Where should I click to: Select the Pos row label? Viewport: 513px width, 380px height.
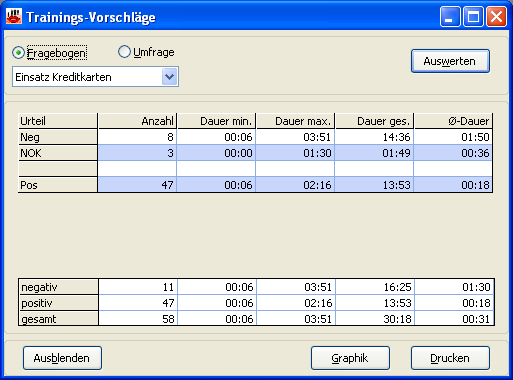[x=58, y=185]
